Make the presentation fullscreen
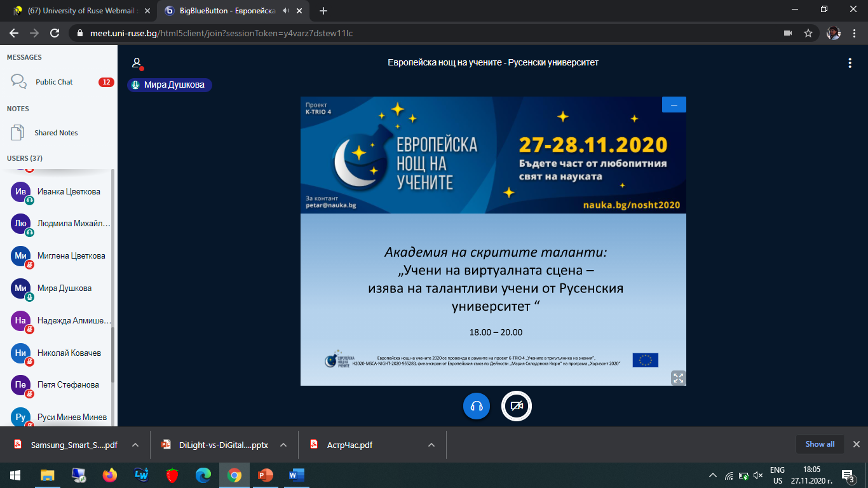The width and height of the screenshot is (868, 488). 678,377
